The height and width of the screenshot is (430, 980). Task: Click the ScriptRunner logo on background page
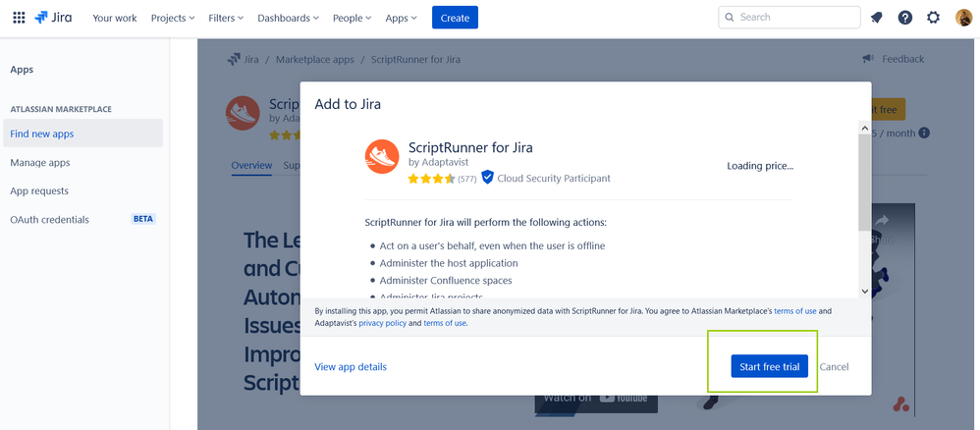pos(243,113)
